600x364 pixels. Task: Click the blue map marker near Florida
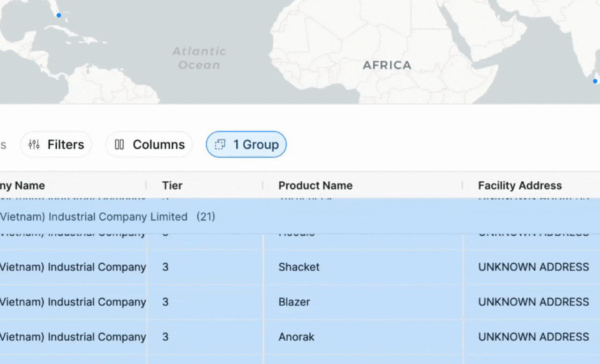(x=59, y=15)
